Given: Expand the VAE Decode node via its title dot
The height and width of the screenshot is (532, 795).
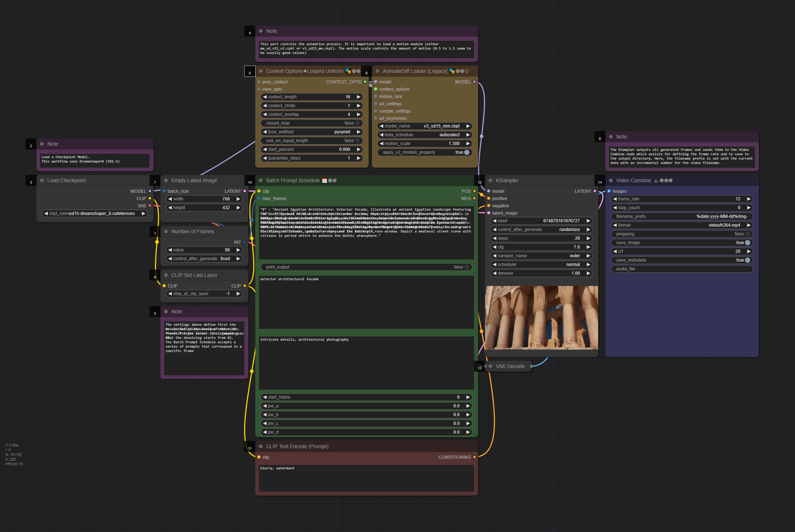Looking at the screenshot, I should (x=490, y=366).
